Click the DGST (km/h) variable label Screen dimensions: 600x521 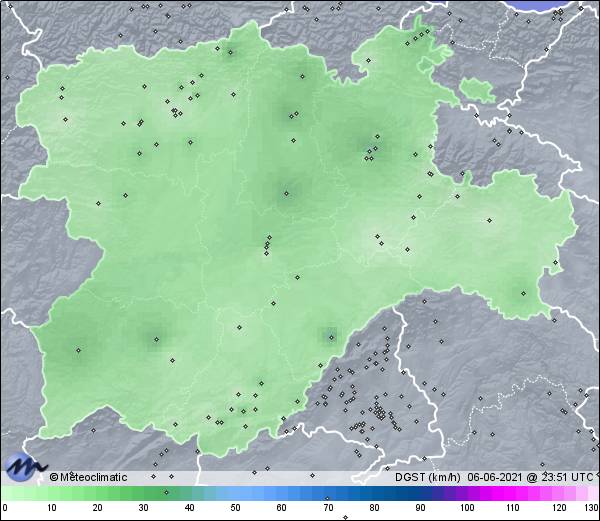tap(427, 477)
